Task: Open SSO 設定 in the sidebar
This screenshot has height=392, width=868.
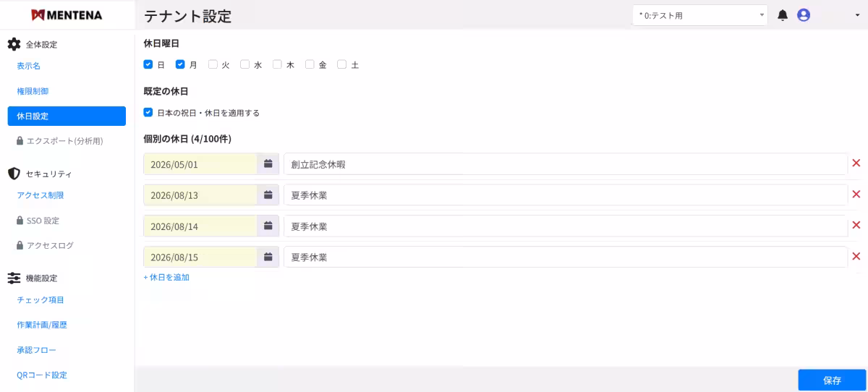Action: tap(43, 221)
